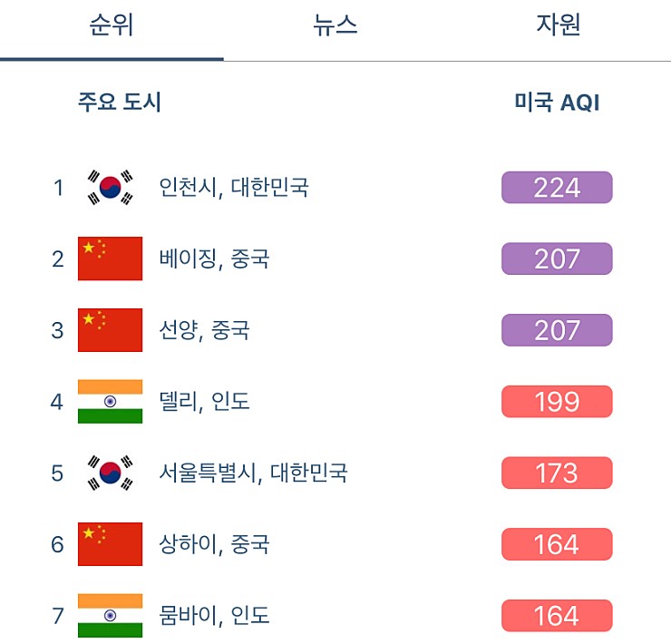The image size is (671, 644).
Task: Select the 순위 tab
Action: [112, 24]
